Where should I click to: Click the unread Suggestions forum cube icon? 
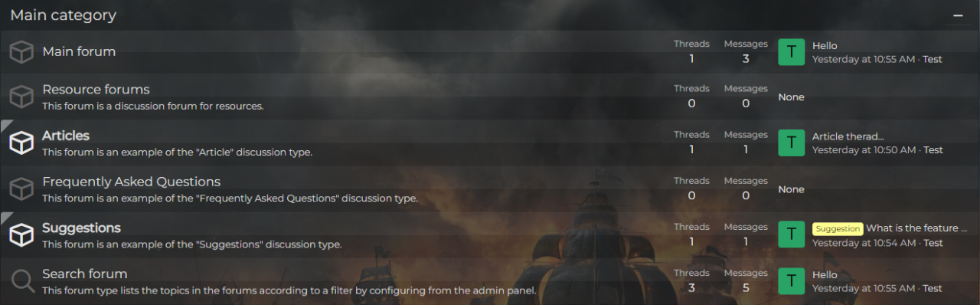click(21, 235)
